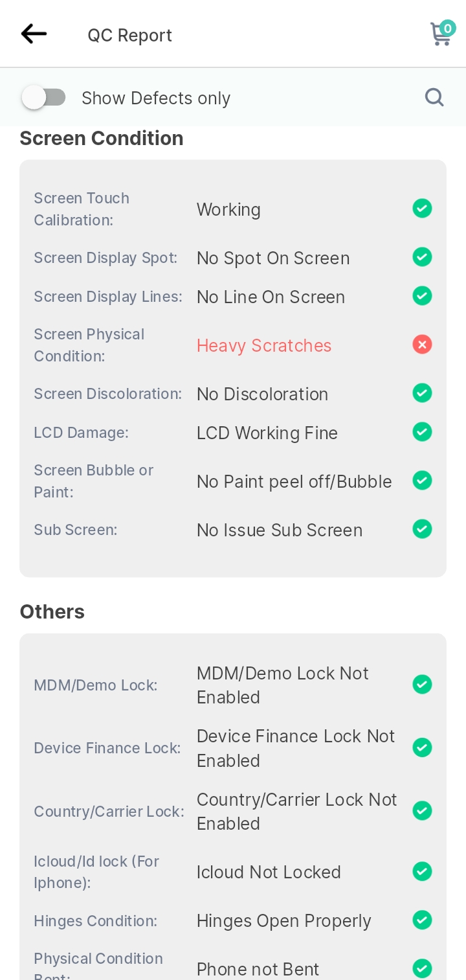
Task: Tap the QC Report page title
Action: [x=130, y=35]
